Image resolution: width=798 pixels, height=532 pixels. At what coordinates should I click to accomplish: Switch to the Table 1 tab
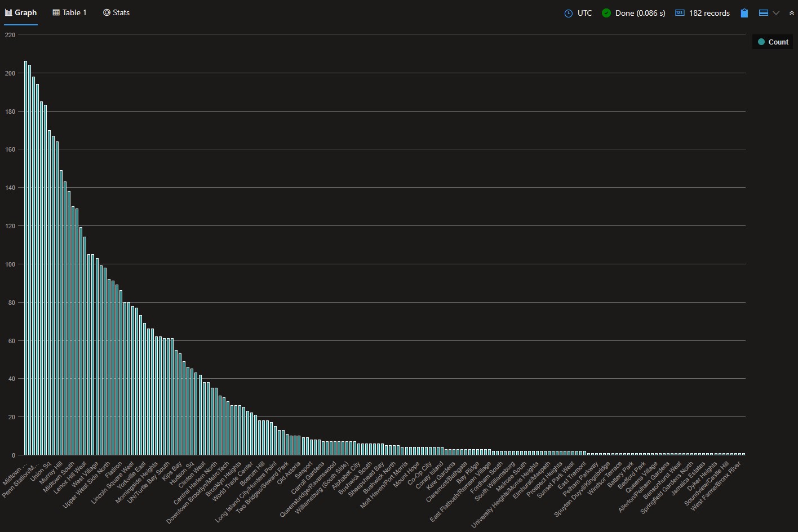[74, 12]
